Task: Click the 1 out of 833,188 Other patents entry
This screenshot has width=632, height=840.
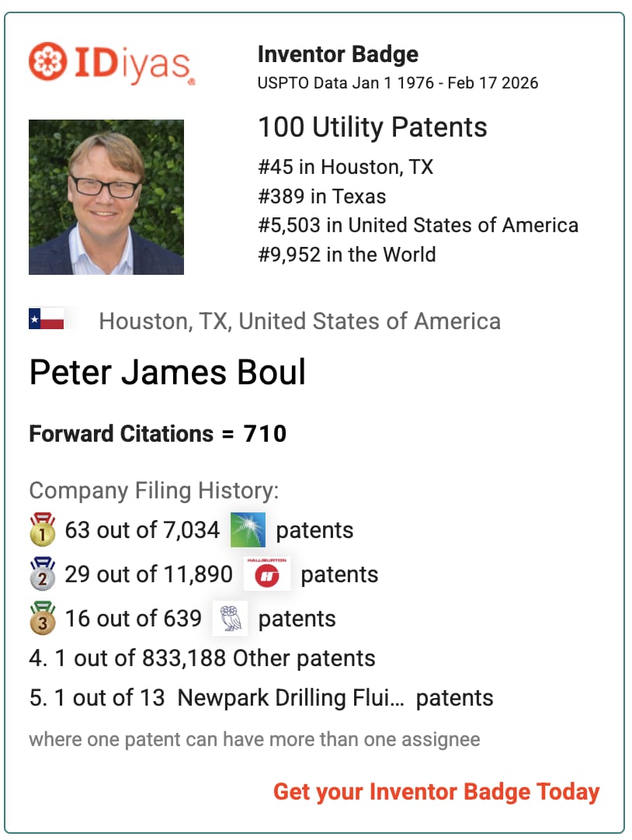Action: click(x=202, y=658)
